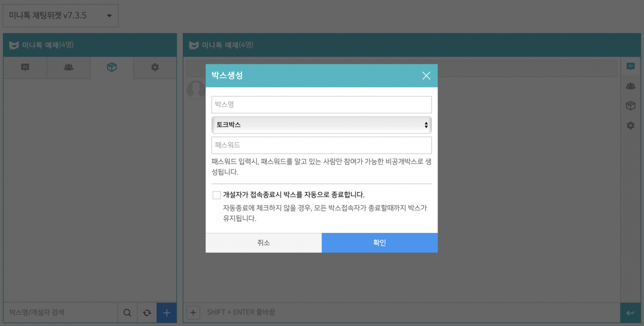Open settings gear in right sidebar
644x326 pixels.
coord(631,125)
